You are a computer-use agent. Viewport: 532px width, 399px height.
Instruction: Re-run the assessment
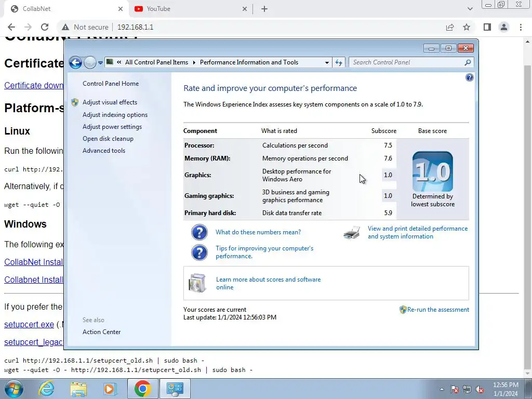click(438, 310)
